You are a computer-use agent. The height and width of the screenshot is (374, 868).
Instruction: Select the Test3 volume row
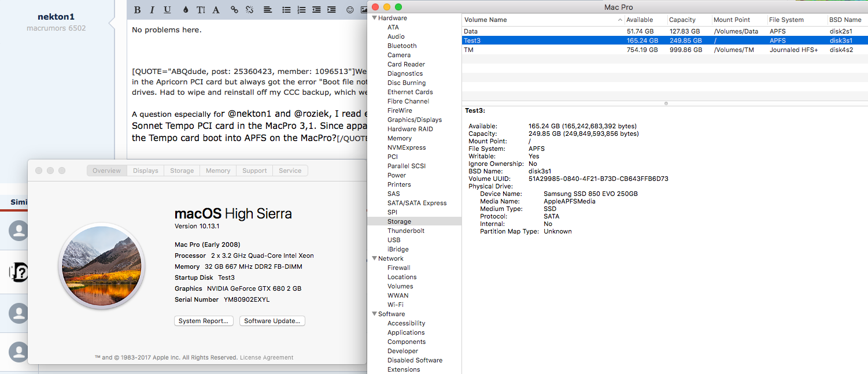click(665, 40)
